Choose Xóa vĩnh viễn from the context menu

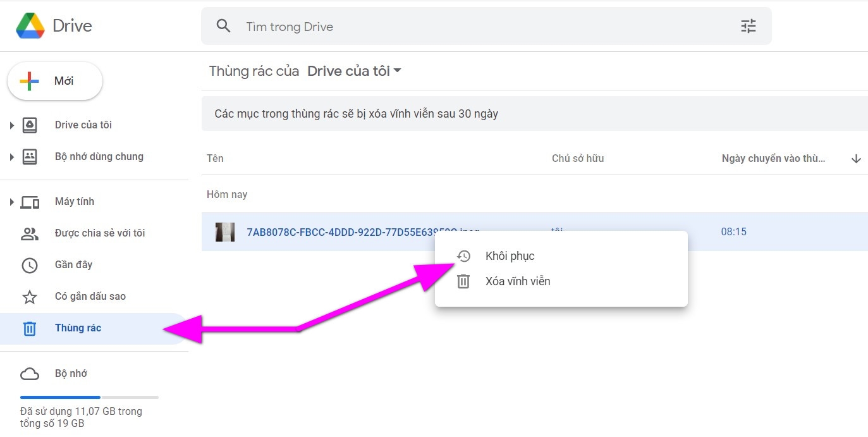click(x=517, y=281)
